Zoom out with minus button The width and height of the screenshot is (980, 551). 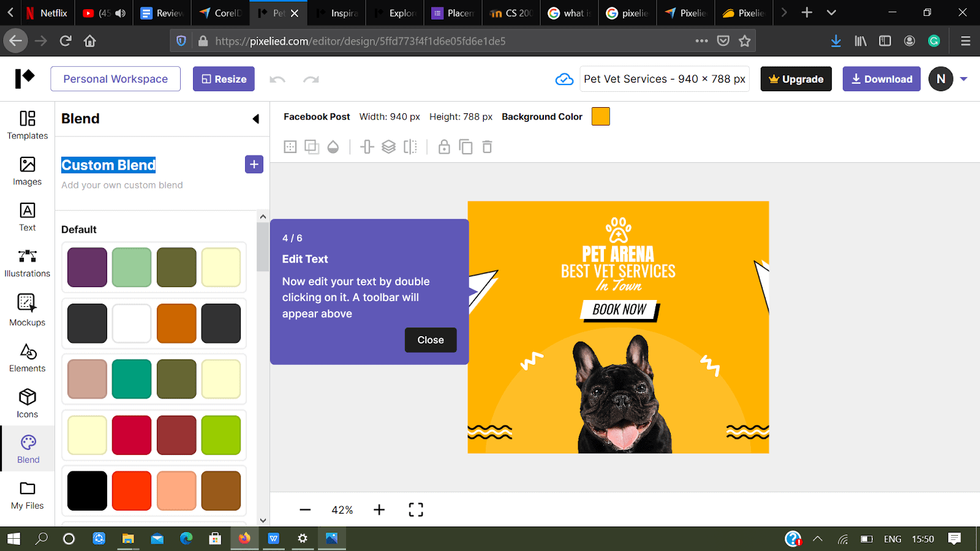tap(305, 510)
